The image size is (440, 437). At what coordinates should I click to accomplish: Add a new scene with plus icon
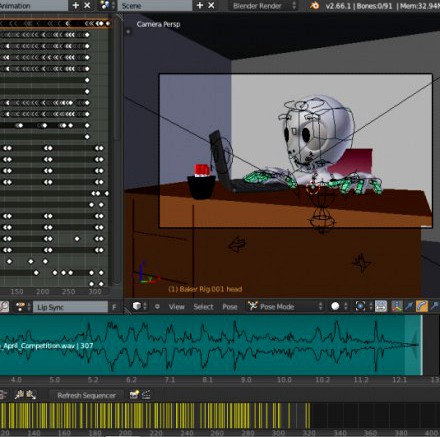[x=200, y=5]
